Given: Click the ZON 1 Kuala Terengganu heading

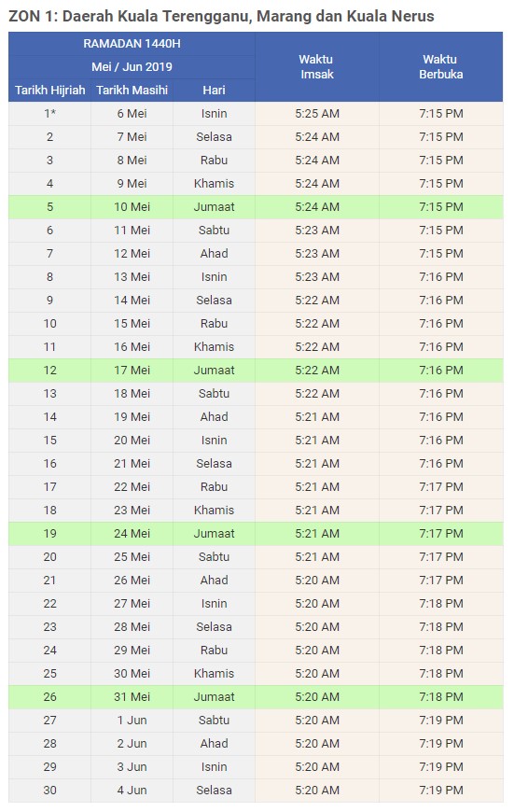Looking at the screenshot, I should click(221, 16).
